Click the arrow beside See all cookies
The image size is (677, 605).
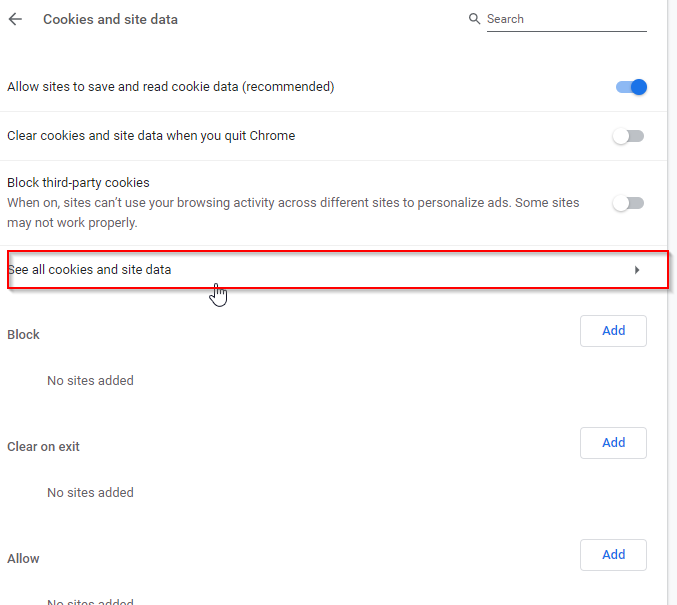coord(637,270)
